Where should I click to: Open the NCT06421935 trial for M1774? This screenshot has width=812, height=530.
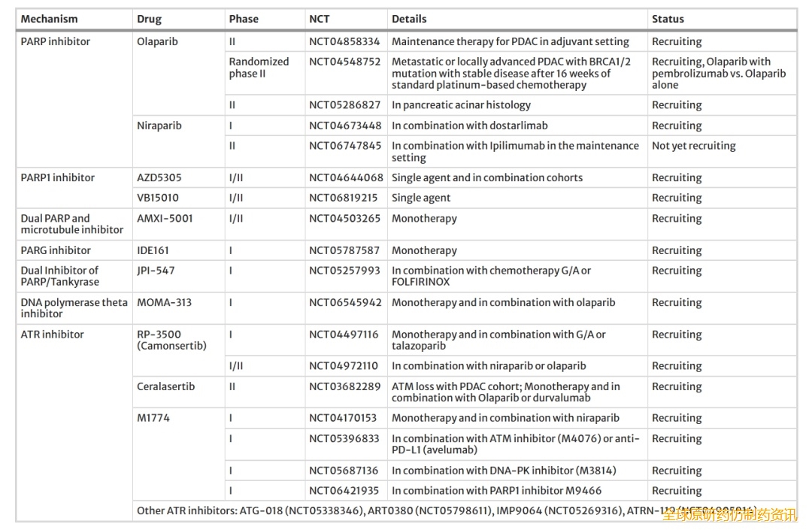(x=344, y=491)
